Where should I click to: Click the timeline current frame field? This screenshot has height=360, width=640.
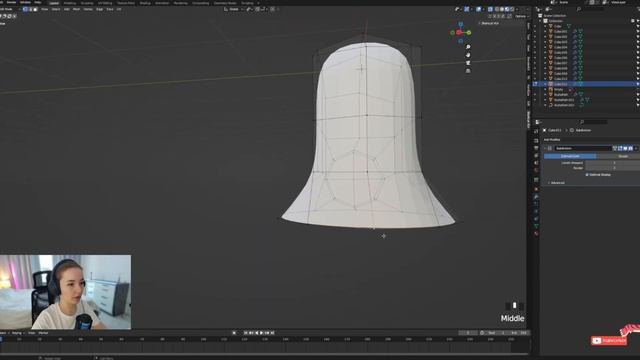[468, 333]
